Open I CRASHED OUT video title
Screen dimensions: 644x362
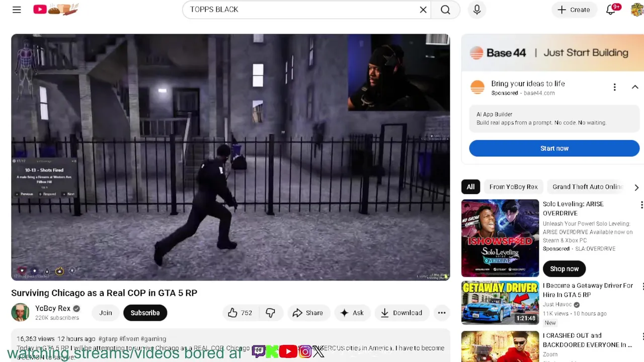[x=587, y=340]
